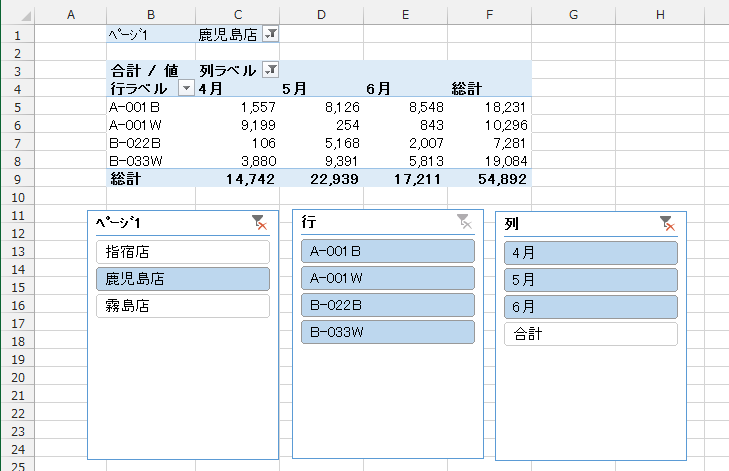Toggle 4月 in the 列 slicer

click(591, 252)
